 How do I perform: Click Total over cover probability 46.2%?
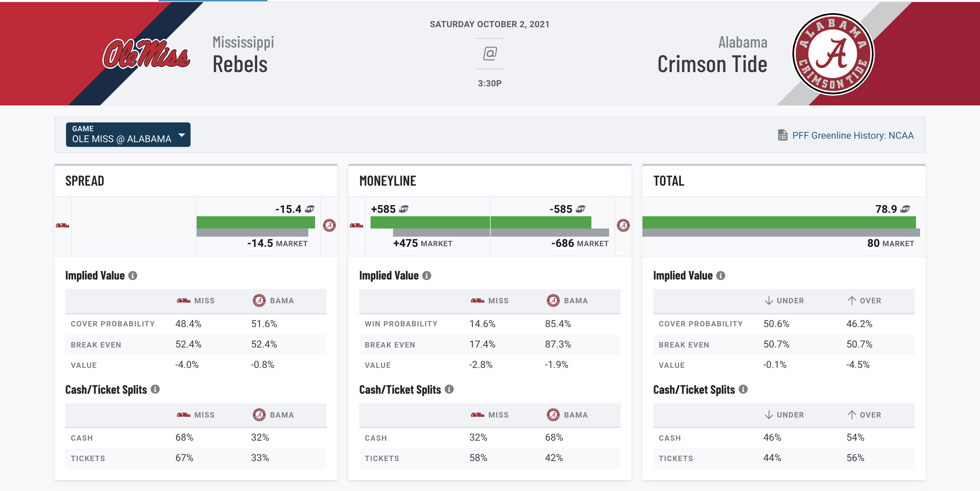pyautogui.click(x=859, y=324)
